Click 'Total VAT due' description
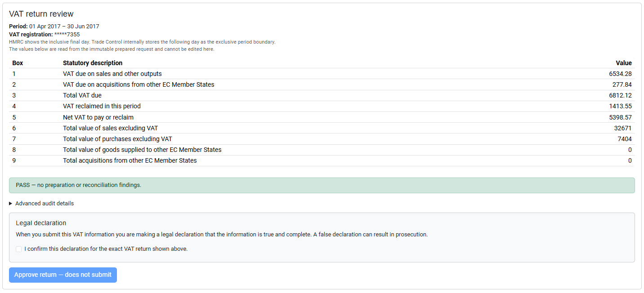644x293 pixels. click(x=82, y=95)
